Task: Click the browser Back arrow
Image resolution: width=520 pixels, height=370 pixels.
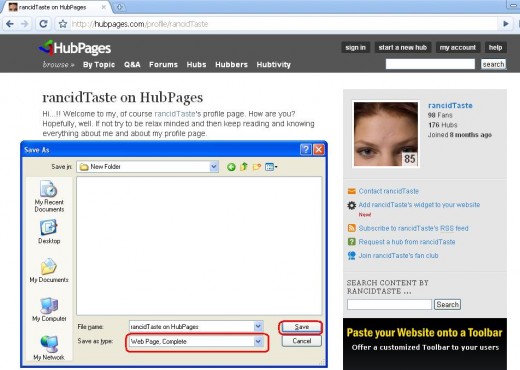Action: [x=10, y=24]
